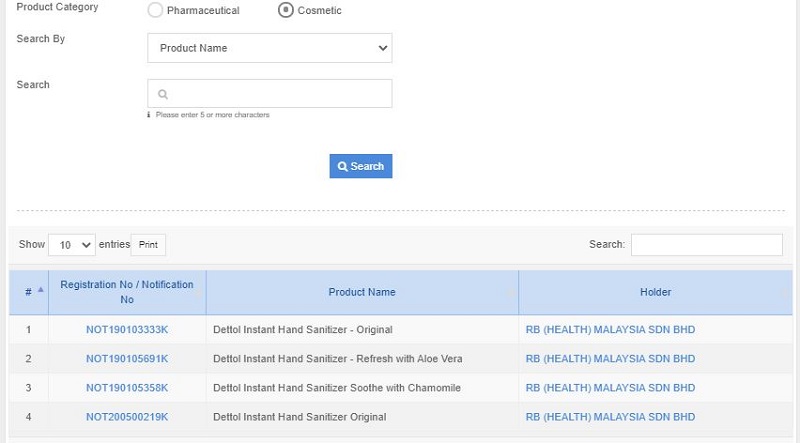The height and width of the screenshot is (443, 800).
Task: Focus the table filter Search box
Action: tap(706, 245)
